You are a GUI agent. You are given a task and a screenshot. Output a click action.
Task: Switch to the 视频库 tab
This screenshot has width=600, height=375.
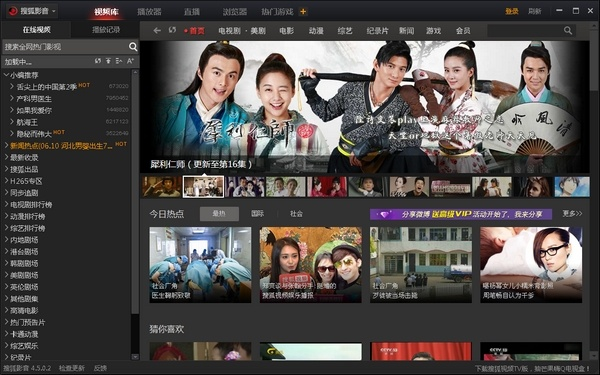click(x=107, y=11)
